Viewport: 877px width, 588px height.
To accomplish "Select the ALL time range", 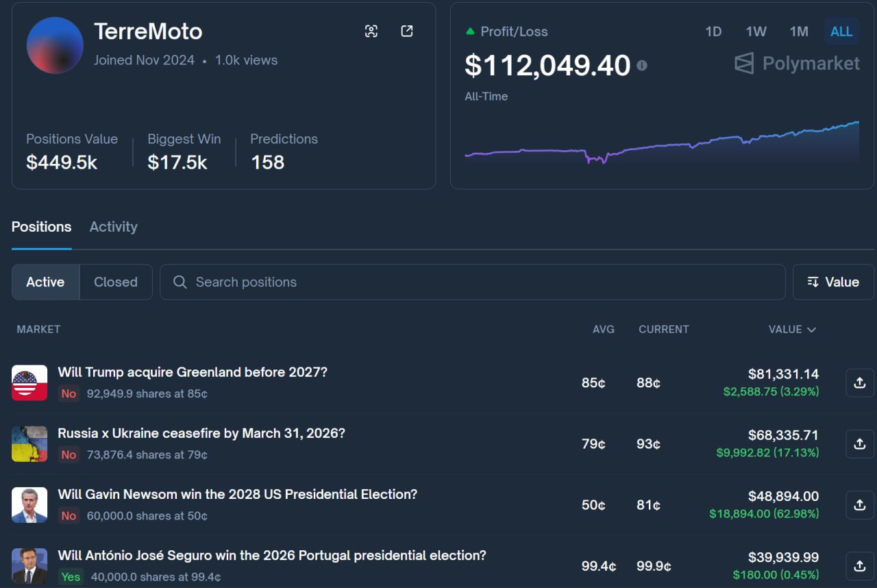I will tap(841, 32).
